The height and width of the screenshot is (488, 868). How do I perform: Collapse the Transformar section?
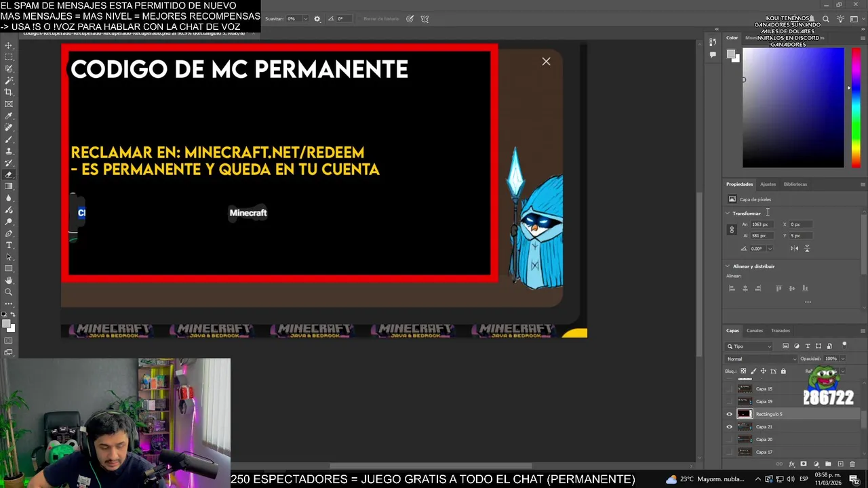pyautogui.click(x=728, y=213)
